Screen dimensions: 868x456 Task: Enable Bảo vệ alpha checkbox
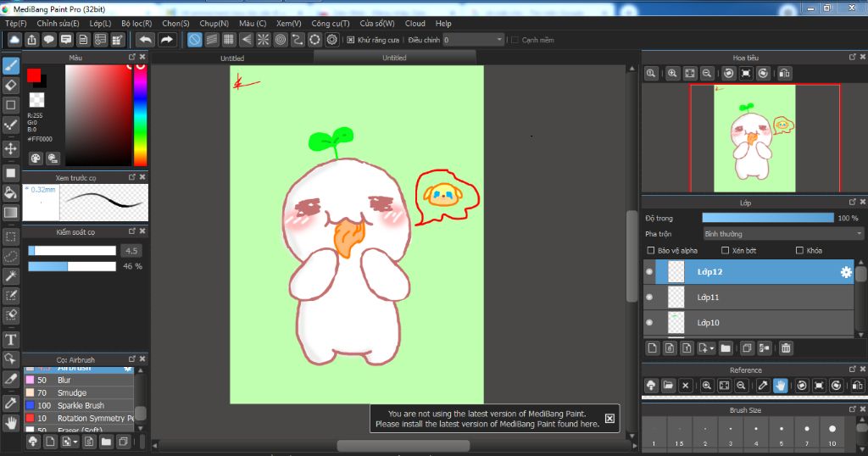[x=651, y=250]
